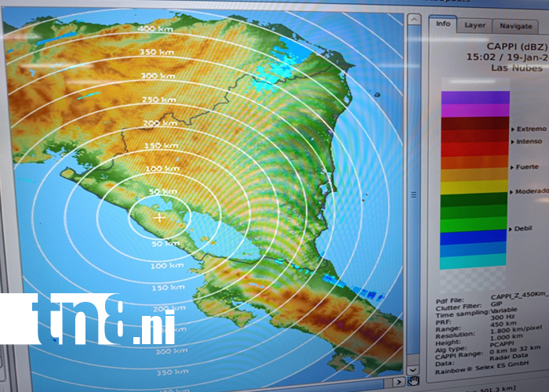Click the Debil legend arrow marker
Screen dimensions: 549x392
tap(511, 229)
